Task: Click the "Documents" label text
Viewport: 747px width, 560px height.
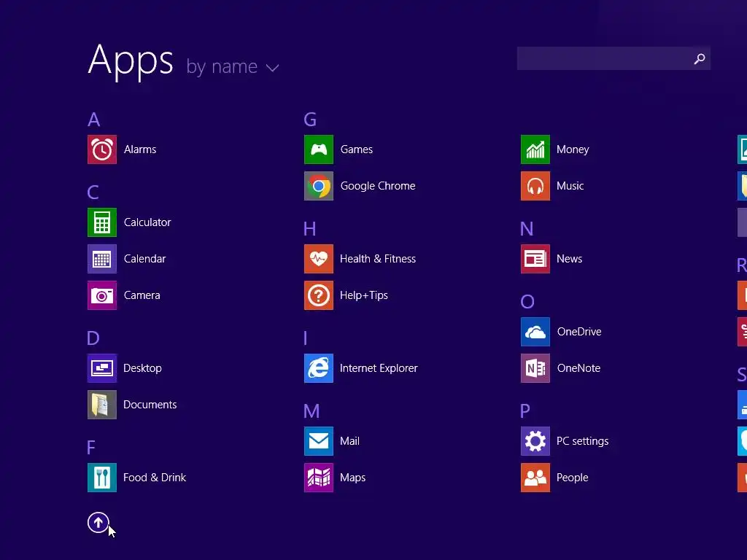Action: click(x=150, y=405)
